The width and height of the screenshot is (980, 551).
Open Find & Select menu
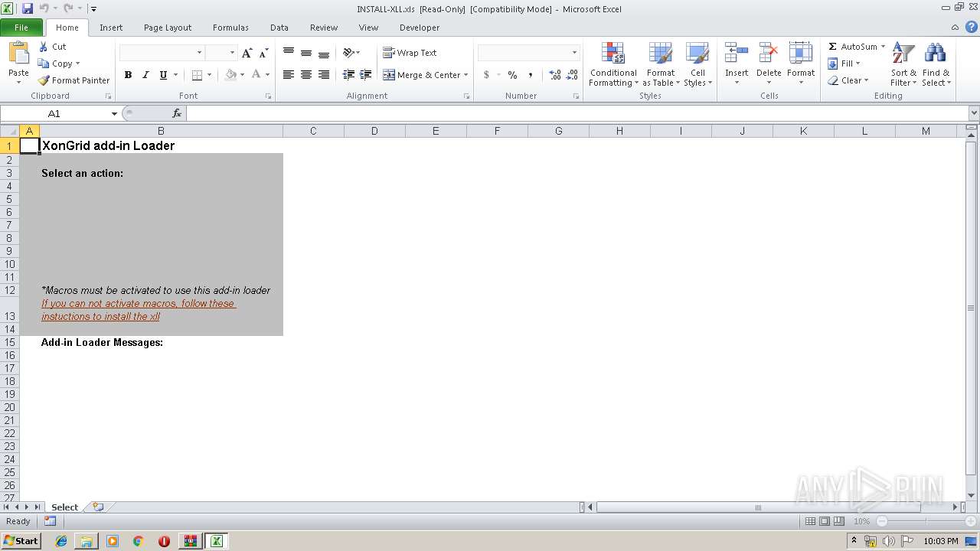point(936,65)
